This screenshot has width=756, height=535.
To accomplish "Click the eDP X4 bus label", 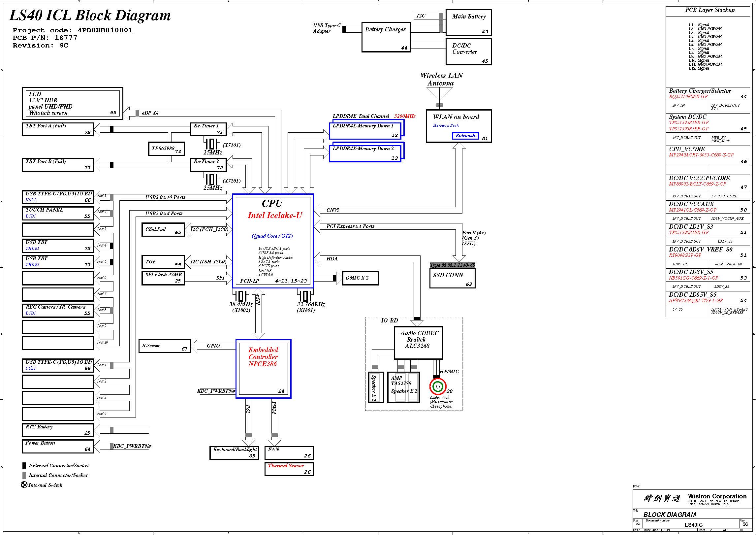I will tap(150, 113).
